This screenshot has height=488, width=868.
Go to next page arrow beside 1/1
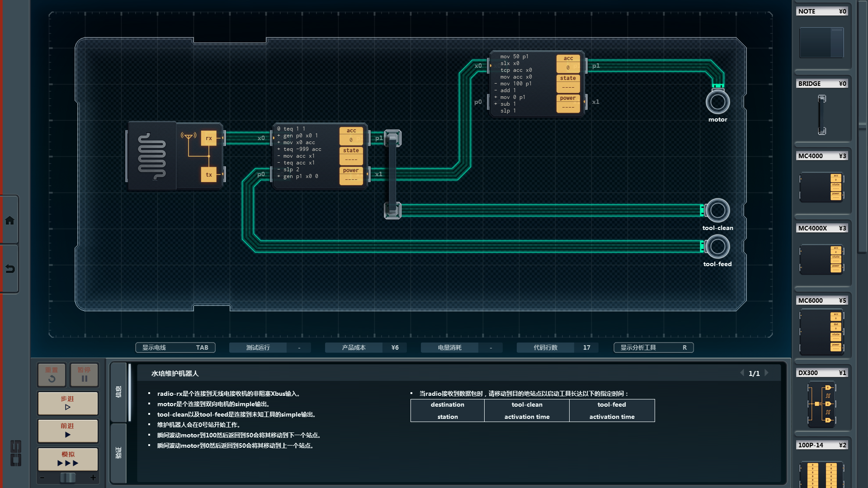click(x=767, y=373)
